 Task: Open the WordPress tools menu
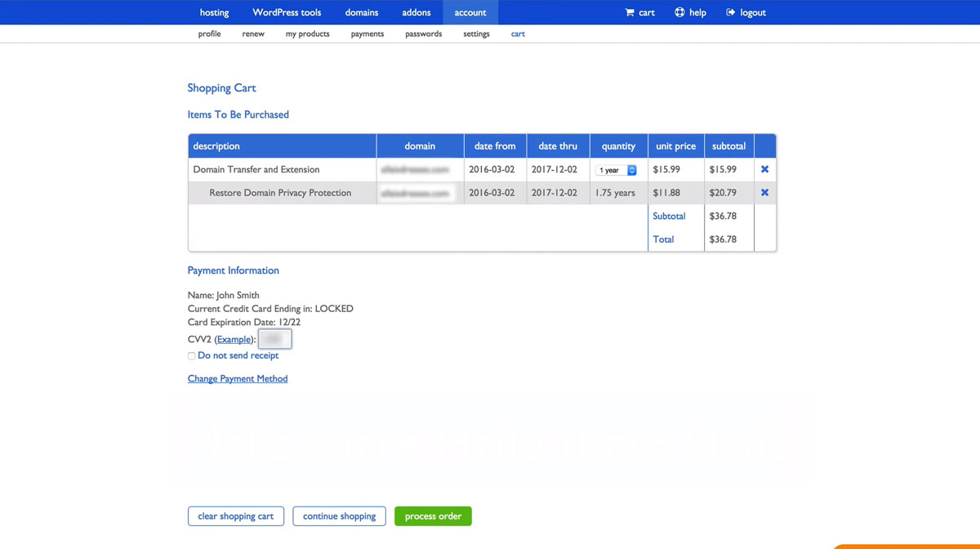(287, 12)
